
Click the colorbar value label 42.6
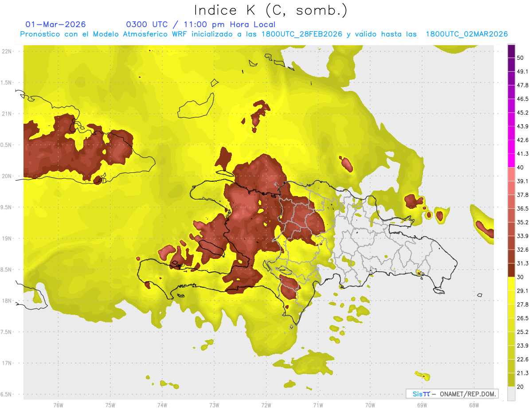523,141
